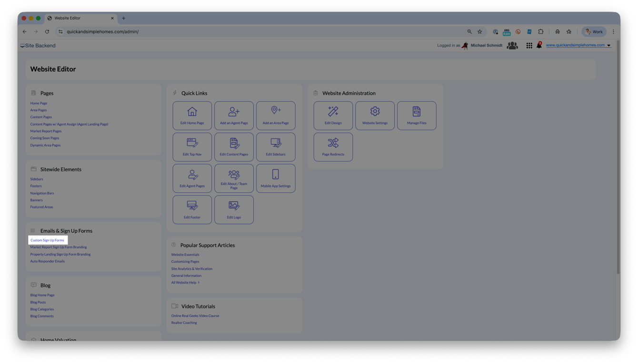
Task: Select the Add an Area Page tile
Action: 276,116
